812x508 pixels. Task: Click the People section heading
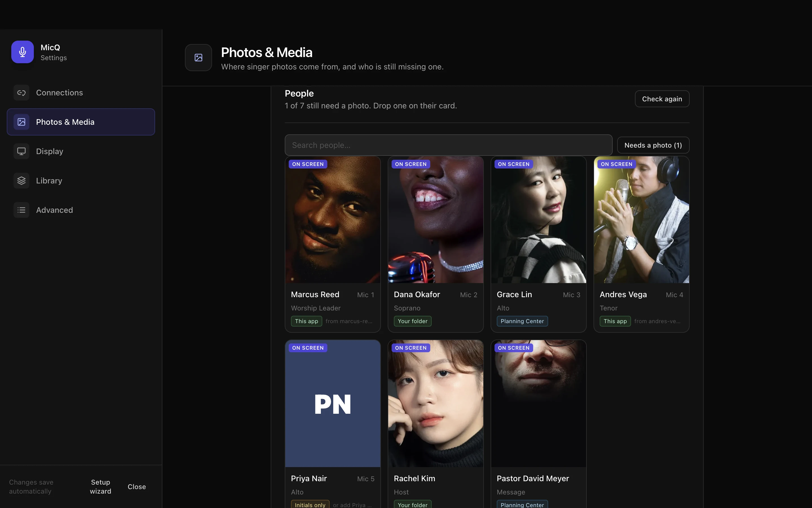tap(299, 93)
